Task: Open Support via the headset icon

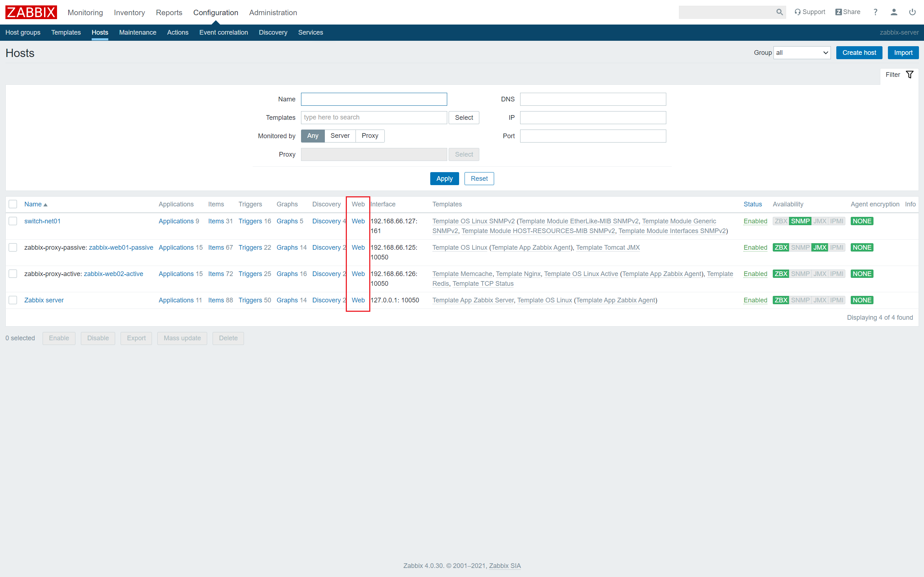Action: pos(798,12)
